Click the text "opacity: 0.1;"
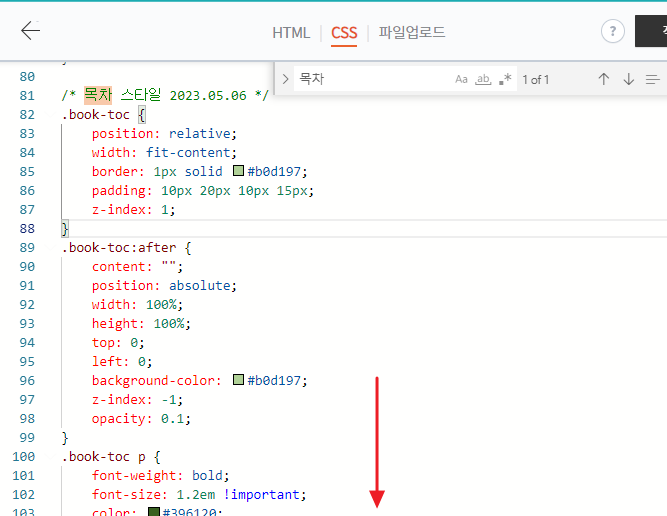 [141, 419]
